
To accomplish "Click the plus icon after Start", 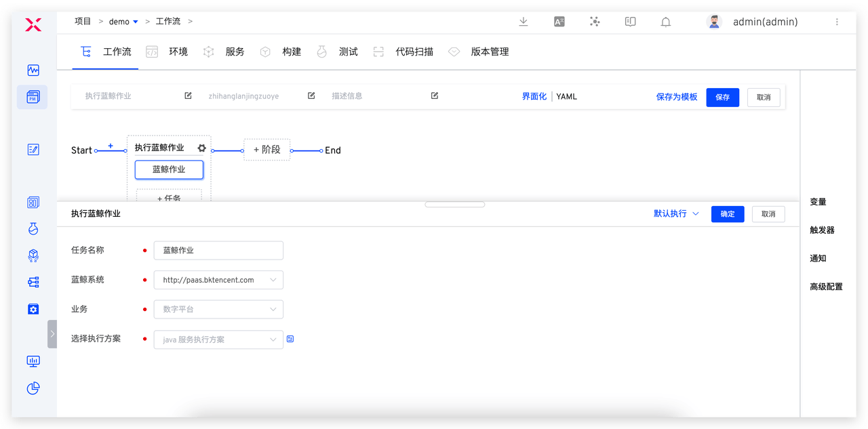I will [x=111, y=146].
